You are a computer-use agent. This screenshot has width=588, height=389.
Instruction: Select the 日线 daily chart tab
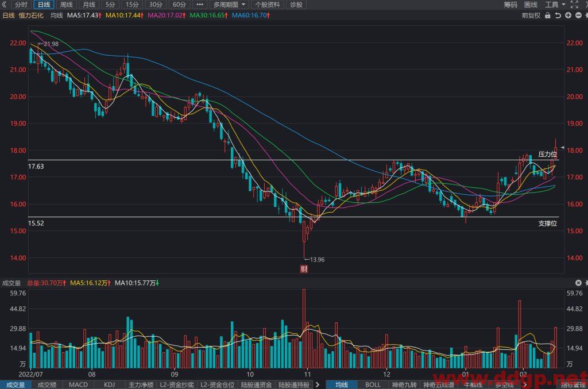coord(44,5)
